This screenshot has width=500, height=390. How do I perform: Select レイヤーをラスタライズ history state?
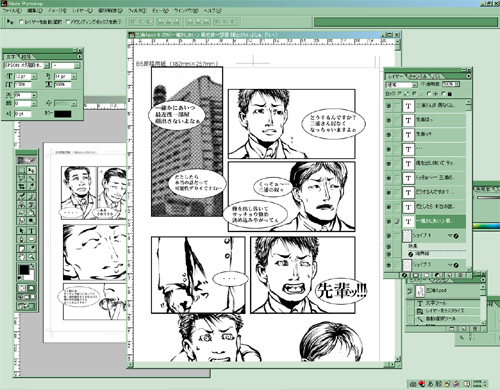click(x=445, y=311)
